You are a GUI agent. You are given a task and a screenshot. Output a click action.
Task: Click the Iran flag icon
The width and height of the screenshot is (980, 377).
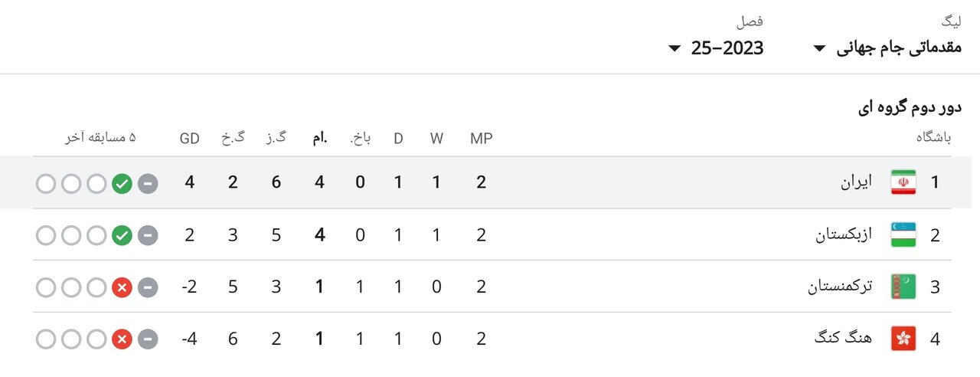click(903, 182)
